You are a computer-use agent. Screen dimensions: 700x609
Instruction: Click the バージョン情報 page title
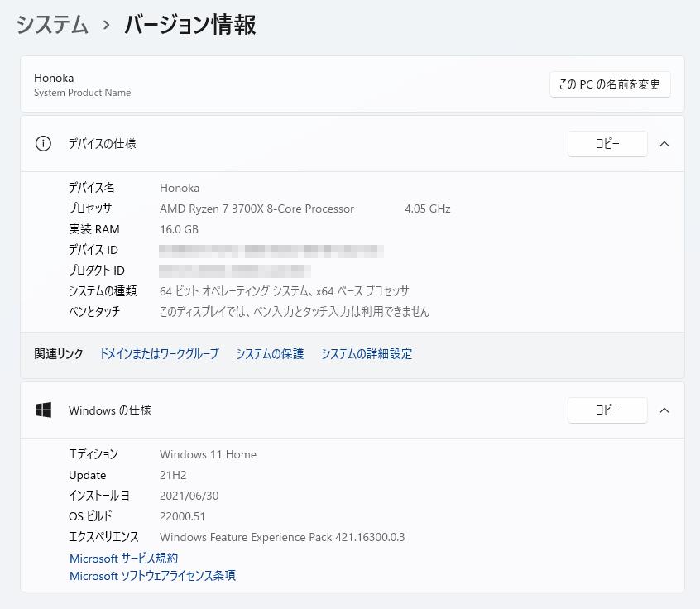(x=190, y=24)
